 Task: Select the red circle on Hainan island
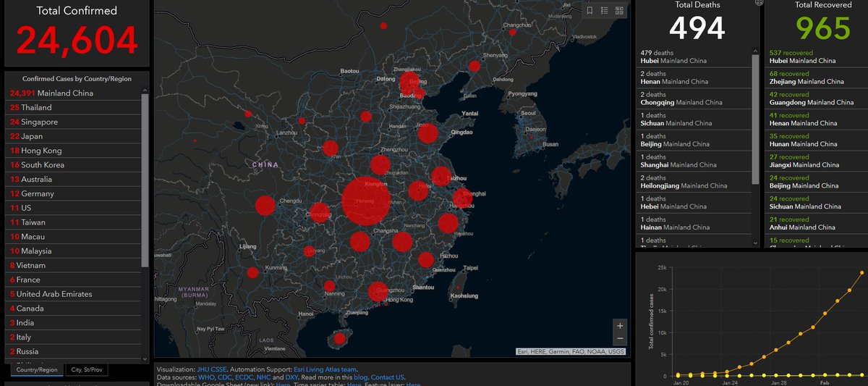(x=339, y=338)
